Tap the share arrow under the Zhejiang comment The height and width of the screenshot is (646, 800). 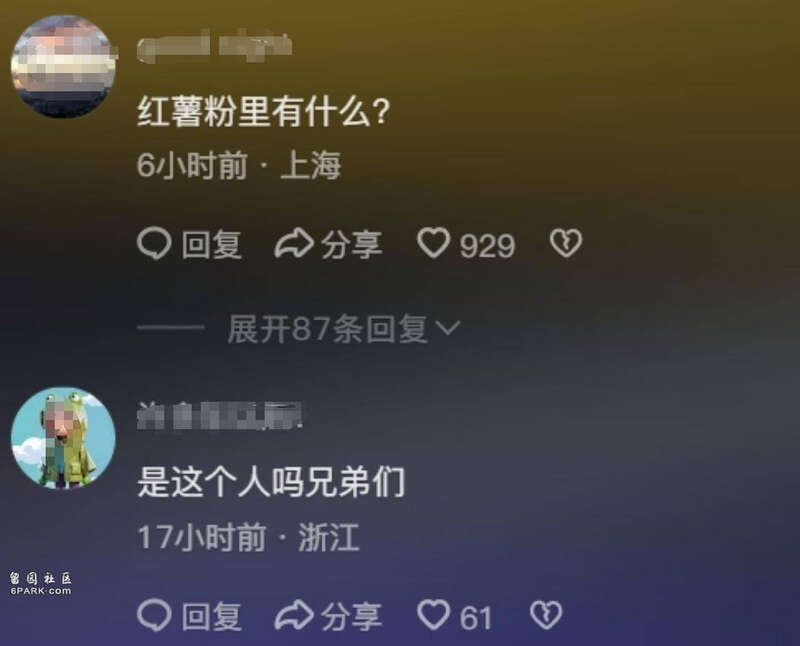pyautogui.click(x=294, y=615)
